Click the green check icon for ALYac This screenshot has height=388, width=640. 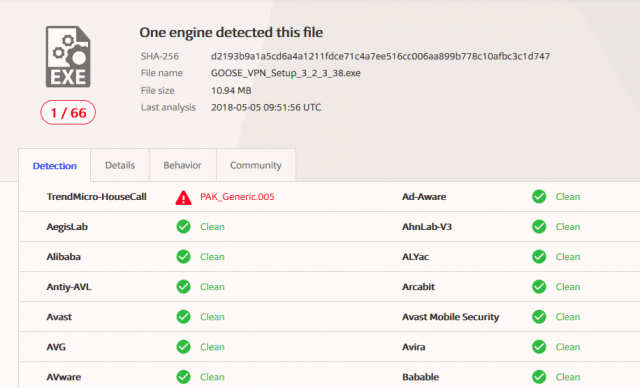click(539, 257)
